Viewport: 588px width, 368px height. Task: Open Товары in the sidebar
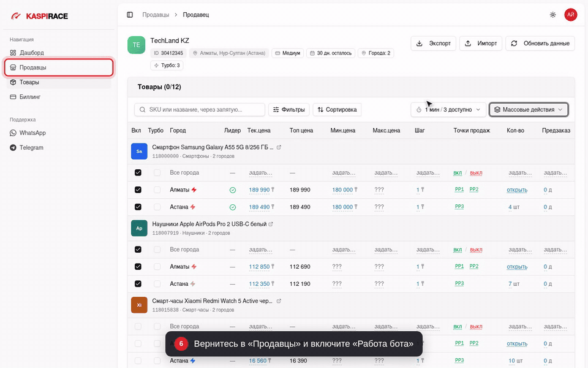click(59, 82)
